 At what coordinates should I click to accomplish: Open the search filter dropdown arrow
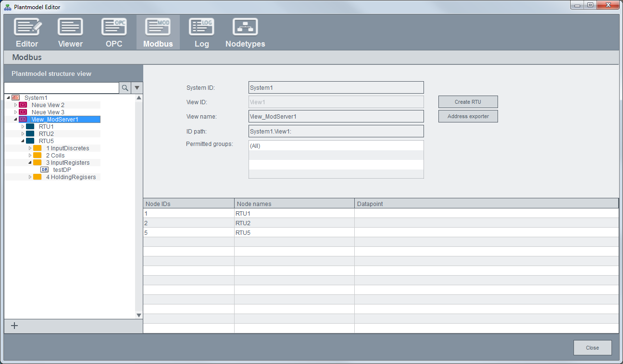[x=137, y=88]
